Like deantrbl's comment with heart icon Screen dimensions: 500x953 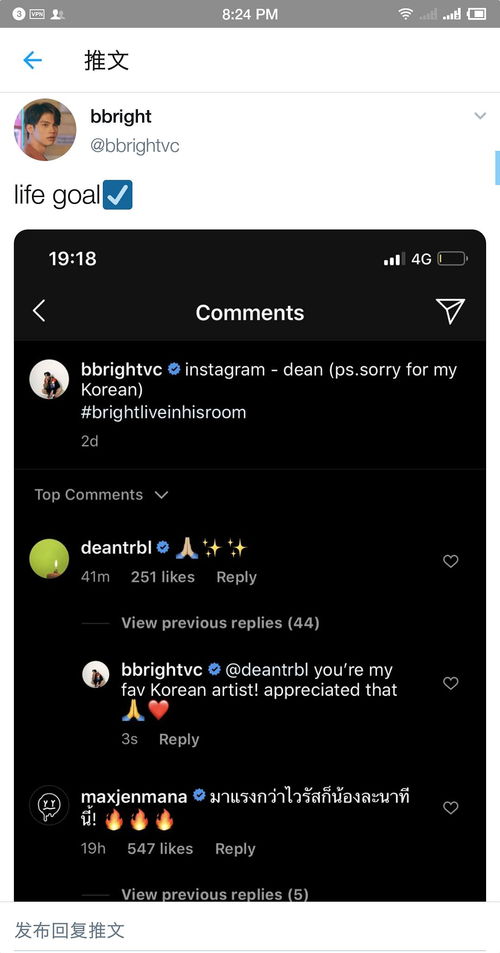(450, 562)
